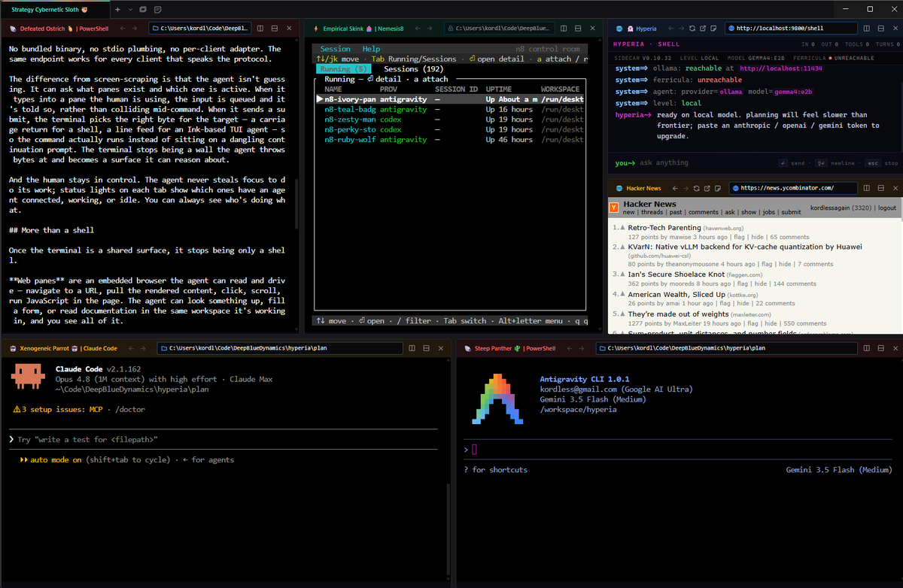Screen dimensions: 903x588
Task: Split the Hacker News pane horizontally
Action: (880, 188)
